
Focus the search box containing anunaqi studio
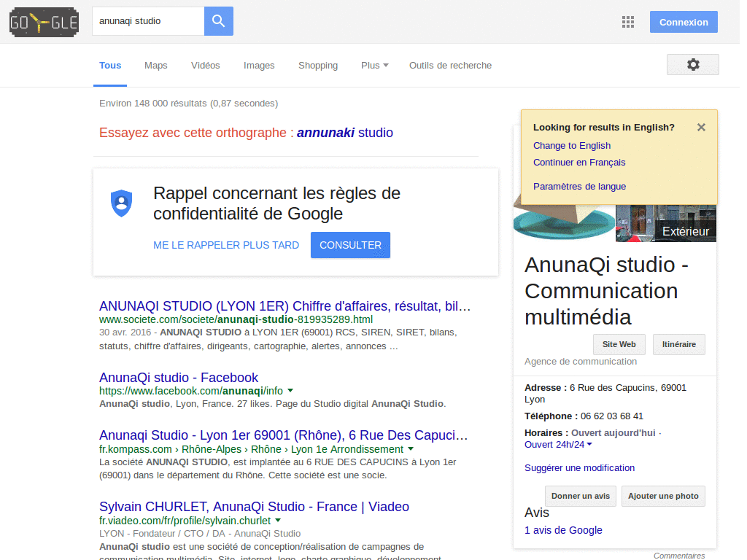point(148,21)
